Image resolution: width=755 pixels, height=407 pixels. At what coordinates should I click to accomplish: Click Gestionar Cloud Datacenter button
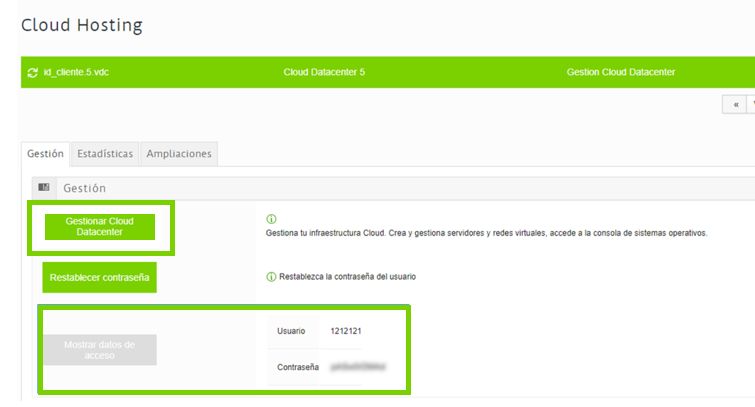tap(100, 227)
